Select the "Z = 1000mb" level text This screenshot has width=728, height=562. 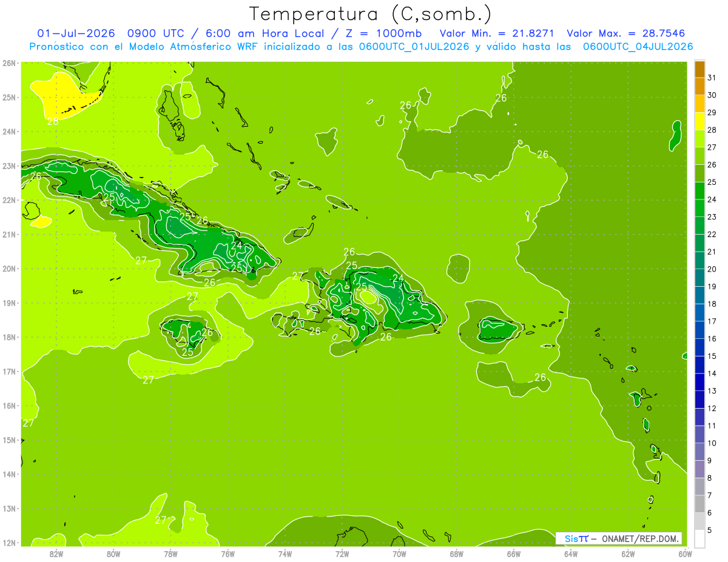coord(383,33)
